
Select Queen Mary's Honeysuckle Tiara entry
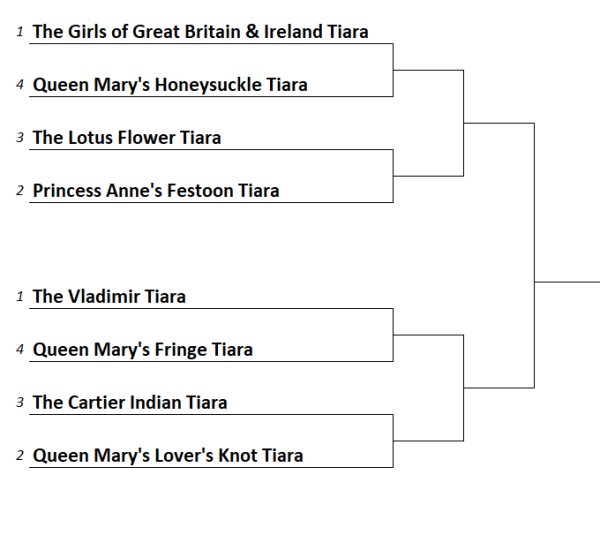click(170, 85)
